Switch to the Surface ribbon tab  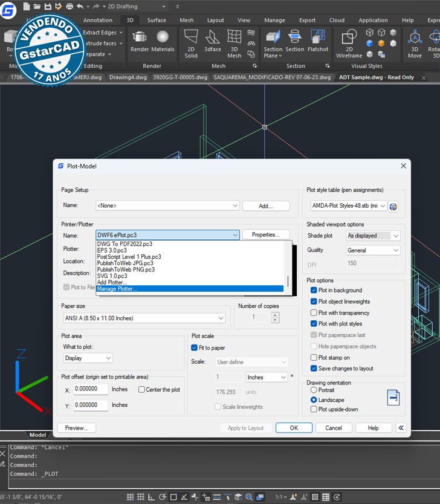point(157,21)
